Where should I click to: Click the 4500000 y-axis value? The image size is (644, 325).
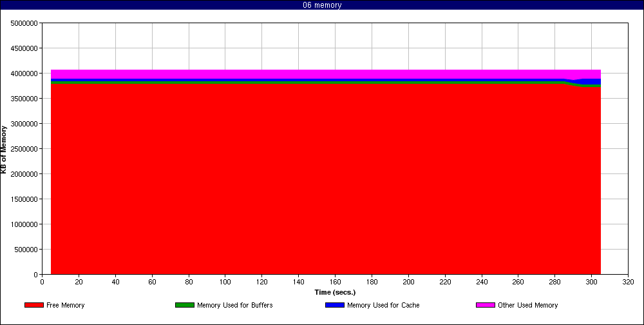pos(26,48)
